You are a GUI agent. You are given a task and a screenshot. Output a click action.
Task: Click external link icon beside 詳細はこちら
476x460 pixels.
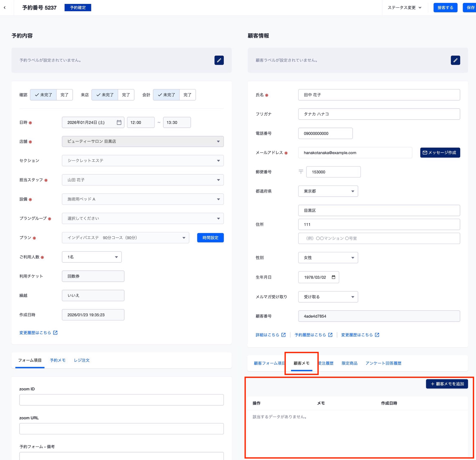click(x=284, y=335)
